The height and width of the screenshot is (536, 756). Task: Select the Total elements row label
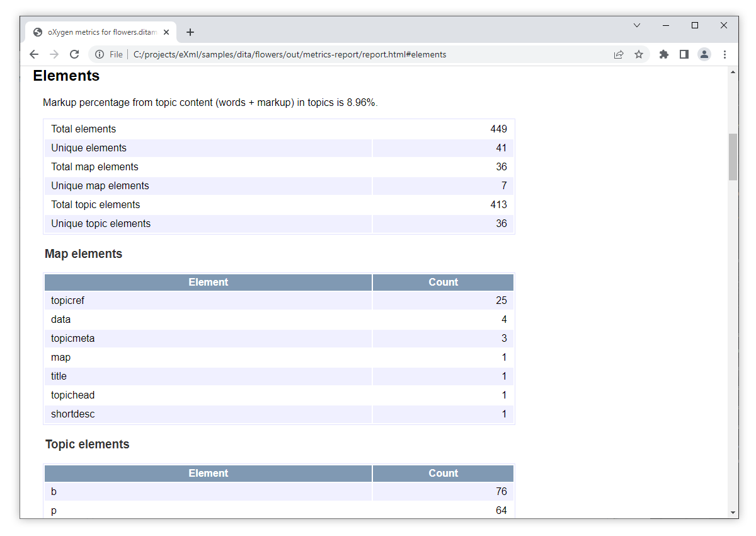coord(84,129)
